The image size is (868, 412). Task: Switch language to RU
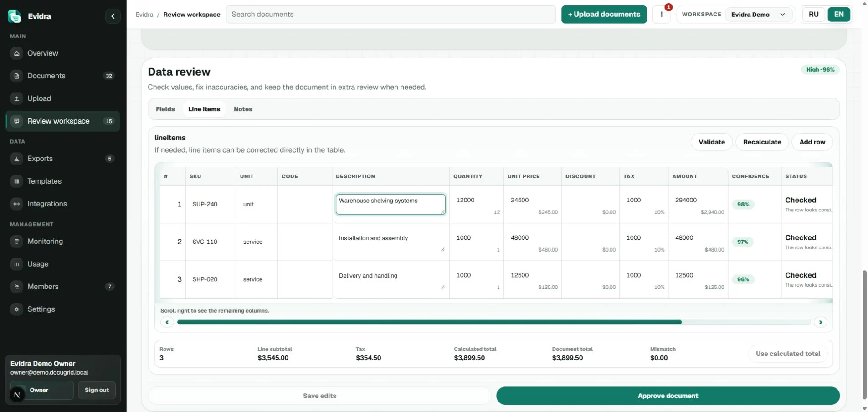(x=814, y=15)
